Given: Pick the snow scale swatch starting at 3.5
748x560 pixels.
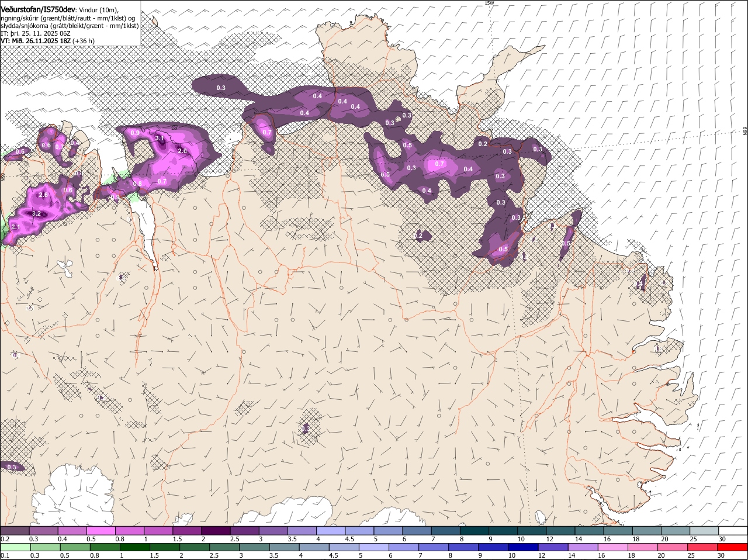Looking at the screenshot, I should pos(302,531).
